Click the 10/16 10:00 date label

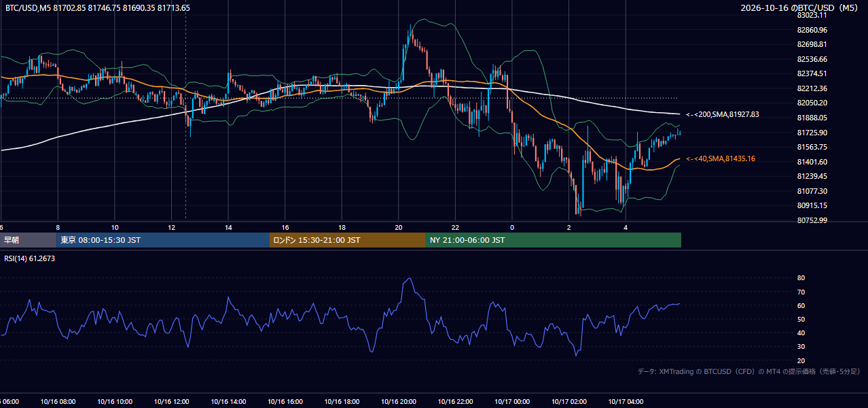(x=115, y=402)
